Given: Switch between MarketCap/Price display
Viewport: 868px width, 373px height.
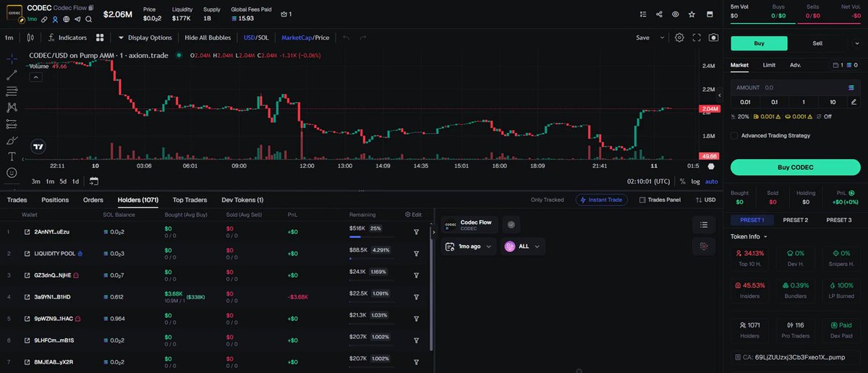Looking at the screenshot, I should click(x=305, y=38).
